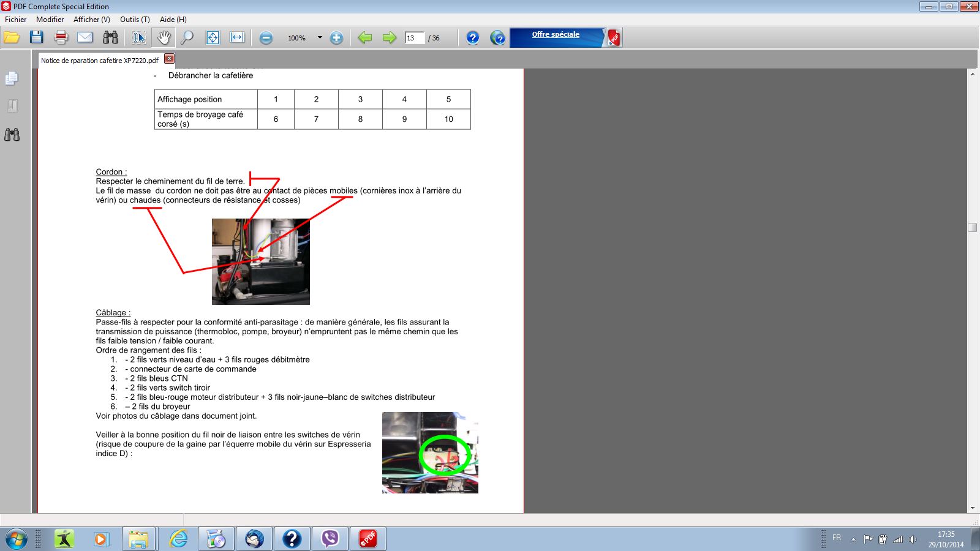Open online help with the globe icon
This screenshot has width=980, height=551.
point(498,38)
